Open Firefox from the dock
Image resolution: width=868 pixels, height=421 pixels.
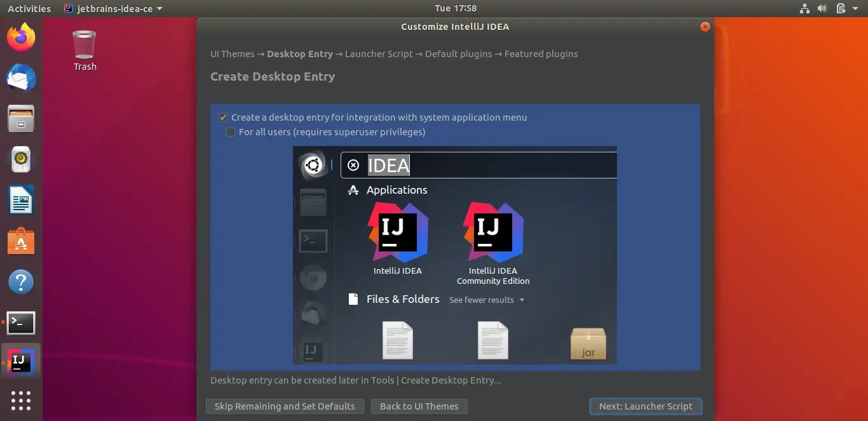tap(21, 37)
